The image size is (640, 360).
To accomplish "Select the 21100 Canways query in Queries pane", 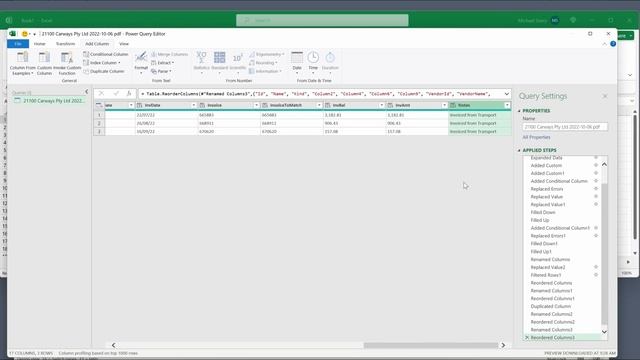I will 49,101.
